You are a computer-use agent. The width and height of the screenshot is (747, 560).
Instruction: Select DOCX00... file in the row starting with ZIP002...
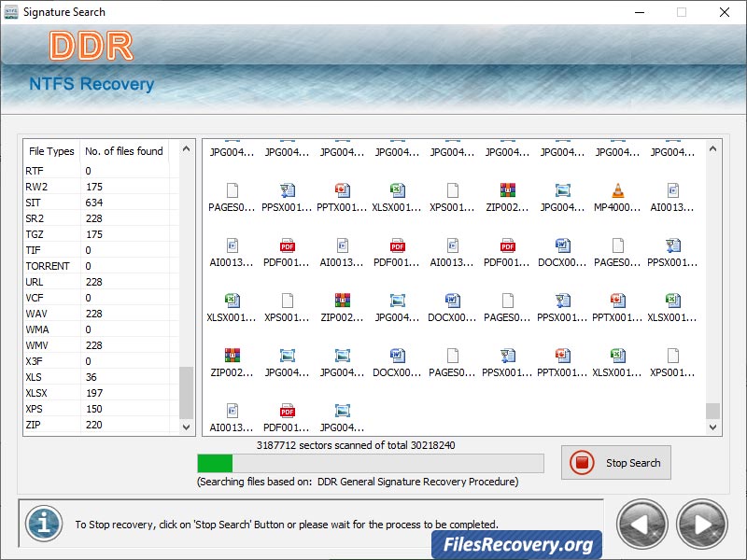tap(398, 363)
